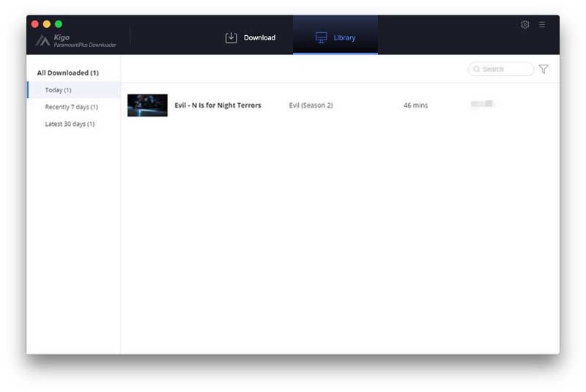
Task: Maximize window with green button
Action: (59, 24)
